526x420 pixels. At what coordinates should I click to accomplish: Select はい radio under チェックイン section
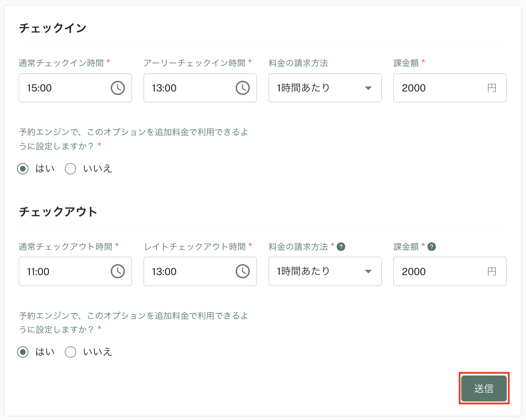[x=23, y=169]
